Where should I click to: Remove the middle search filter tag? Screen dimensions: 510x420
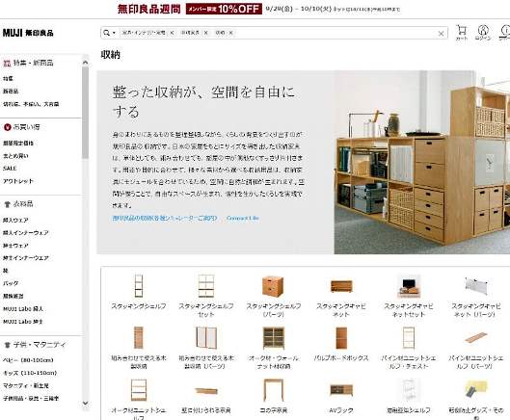pyautogui.click(x=206, y=33)
